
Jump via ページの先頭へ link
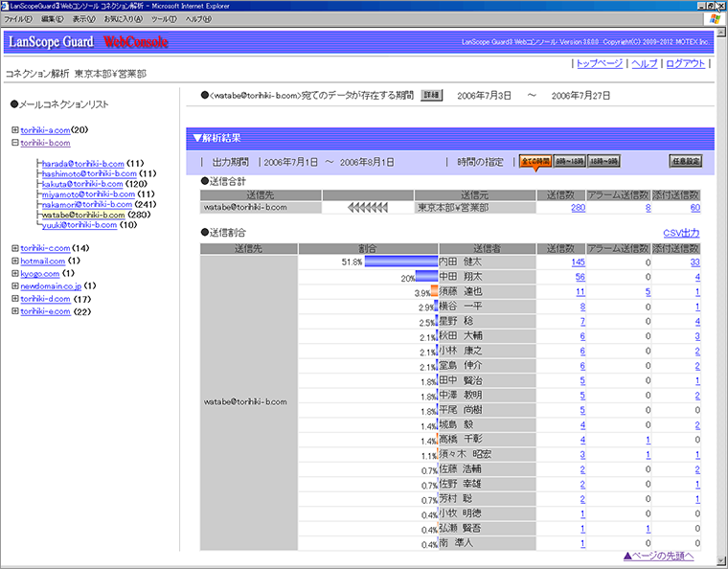pyautogui.click(x=658, y=556)
